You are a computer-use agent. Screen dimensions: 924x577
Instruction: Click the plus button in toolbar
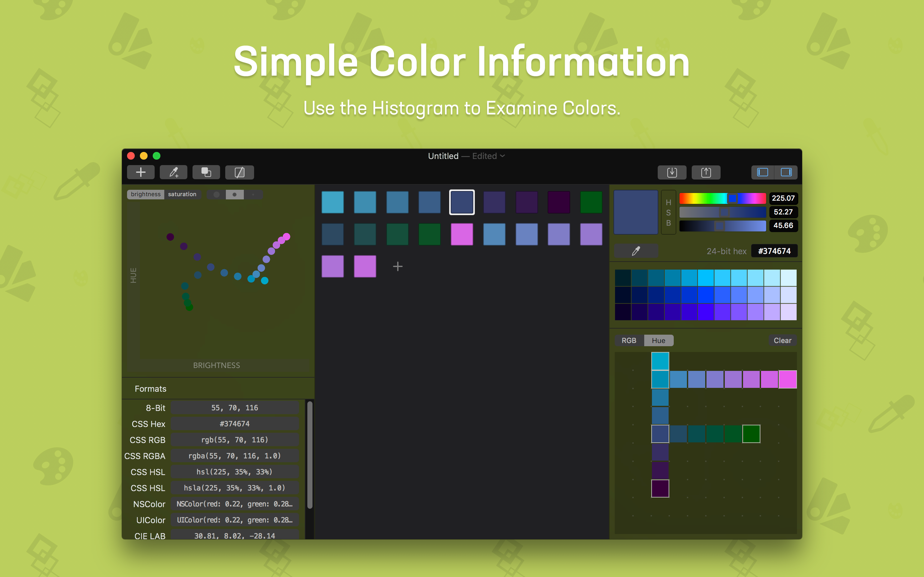[141, 172]
